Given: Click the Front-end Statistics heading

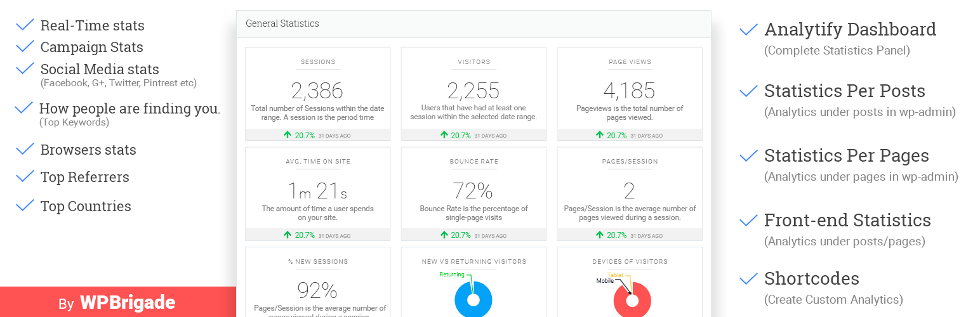Looking at the screenshot, I should click(848, 220).
